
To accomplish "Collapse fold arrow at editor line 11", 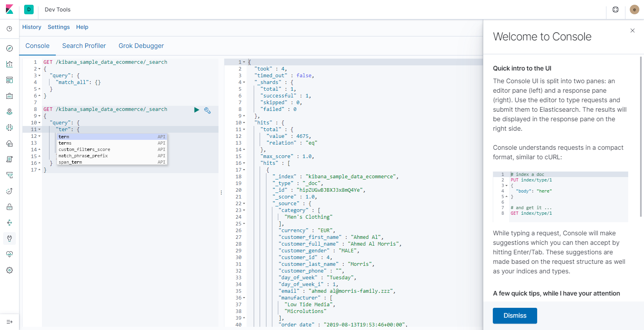I will click(39, 130).
